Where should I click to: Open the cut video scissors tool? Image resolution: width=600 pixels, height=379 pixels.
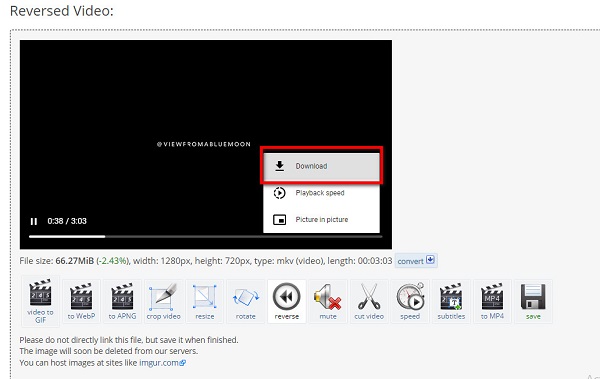click(369, 301)
